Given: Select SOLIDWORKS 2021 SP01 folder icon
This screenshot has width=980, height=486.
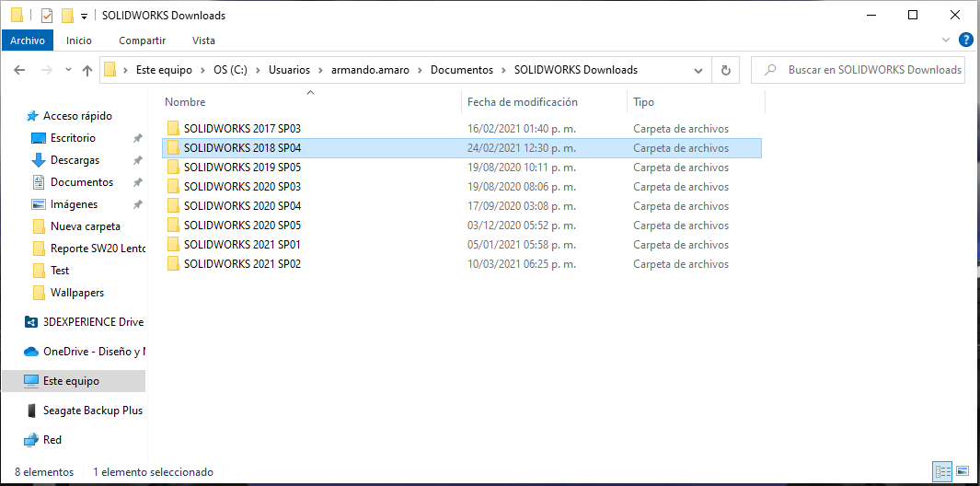Looking at the screenshot, I should tap(173, 245).
